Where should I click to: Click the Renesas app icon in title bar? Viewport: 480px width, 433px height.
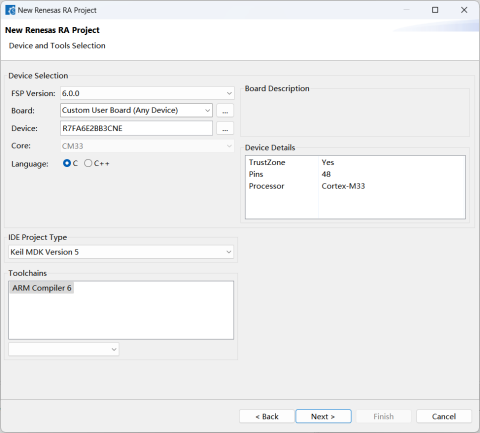[x=10, y=10]
